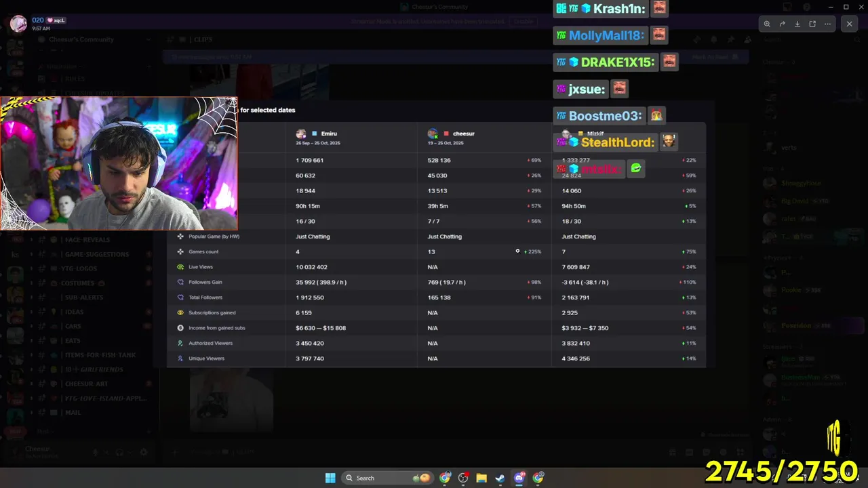Open OBS Studio from the taskbar
The height and width of the screenshot is (488, 868).
(463, 478)
